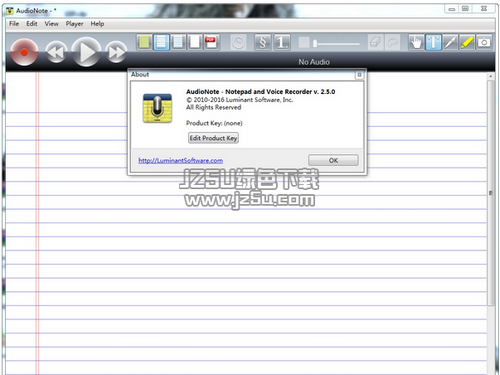Maximize the AudioNote window

click(x=465, y=9)
